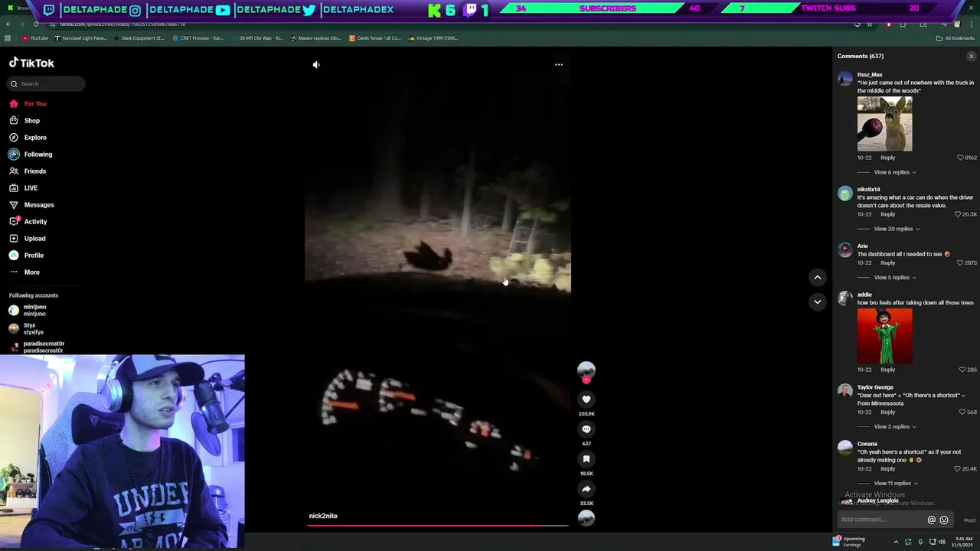This screenshot has height=551, width=980.
Task: Click the comments bubble icon
Action: pos(586,429)
